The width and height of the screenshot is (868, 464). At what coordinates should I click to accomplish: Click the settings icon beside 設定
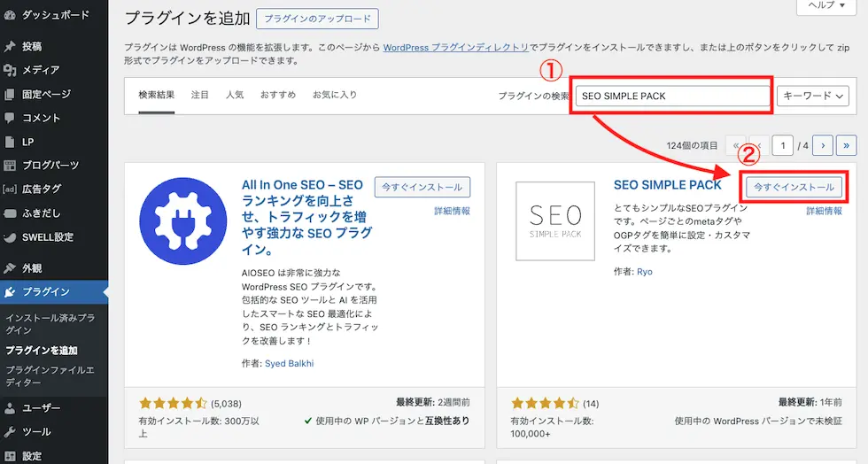pos(9,456)
